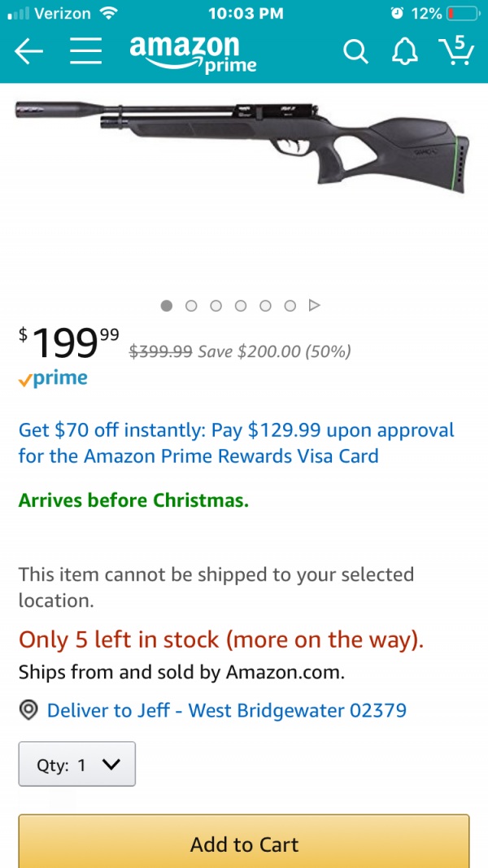Tap the Qty dropdown chevron arrow

pos(111,764)
